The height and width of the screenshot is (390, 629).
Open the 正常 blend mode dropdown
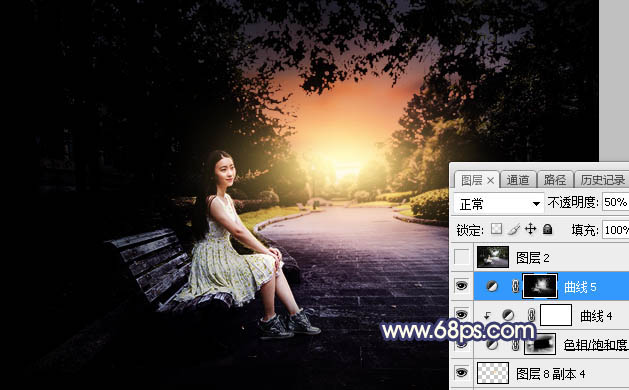(x=499, y=204)
